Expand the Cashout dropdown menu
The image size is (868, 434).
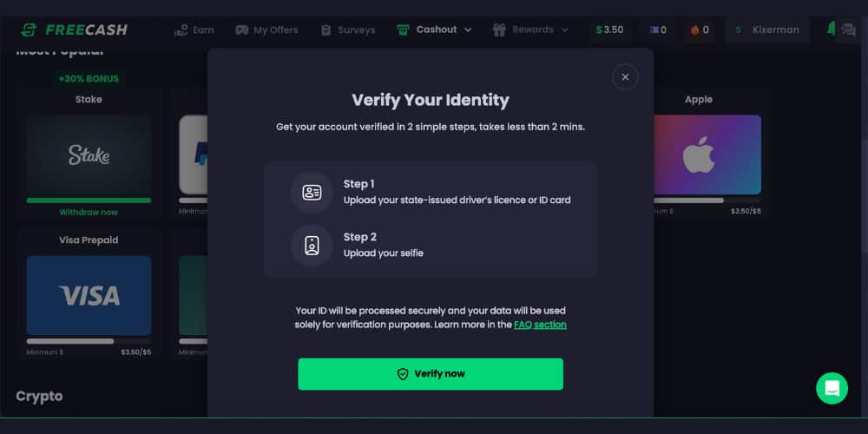click(435, 30)
